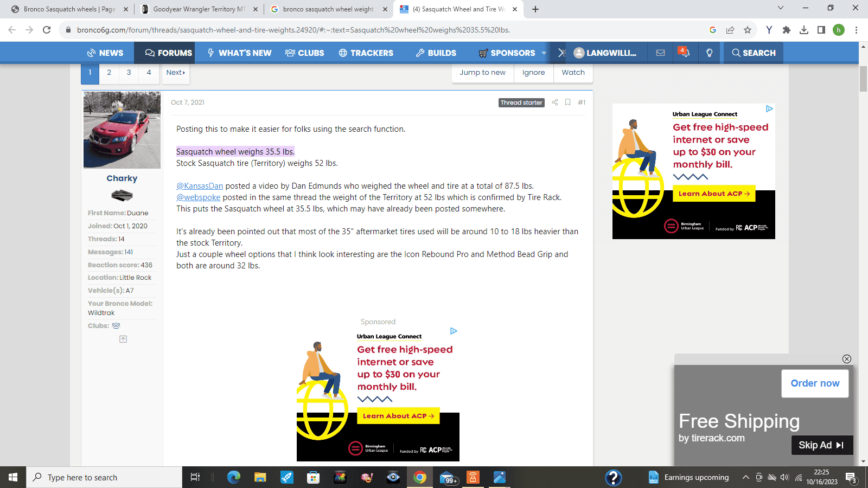
Task: Go to thread page 4
Action: tap(149, 73)
